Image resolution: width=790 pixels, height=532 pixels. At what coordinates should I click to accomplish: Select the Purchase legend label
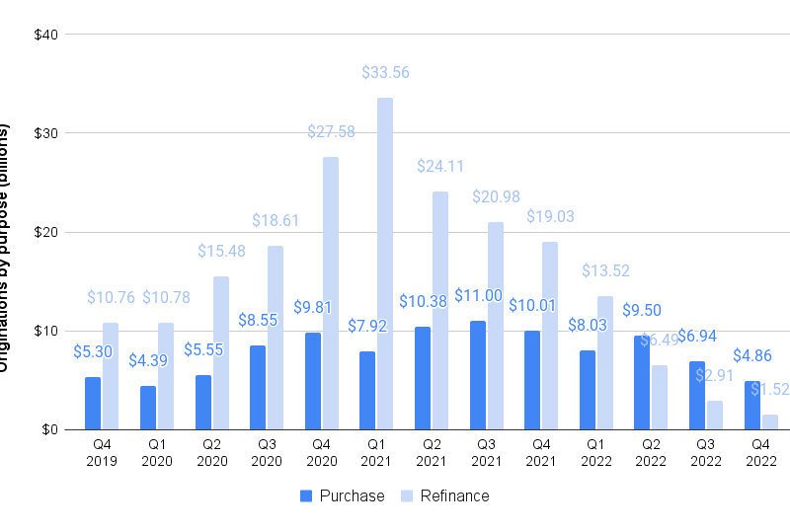[352, 496]
